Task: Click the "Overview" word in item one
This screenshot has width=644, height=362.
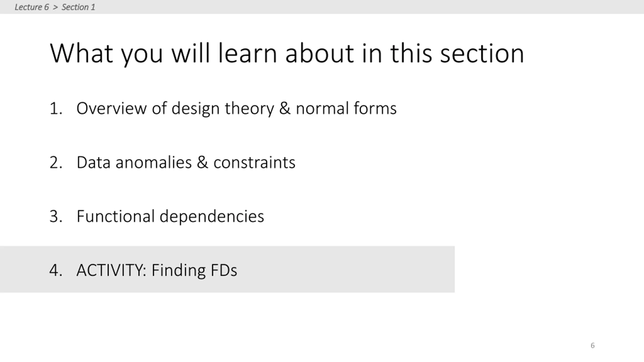Action: pos(111,109)
